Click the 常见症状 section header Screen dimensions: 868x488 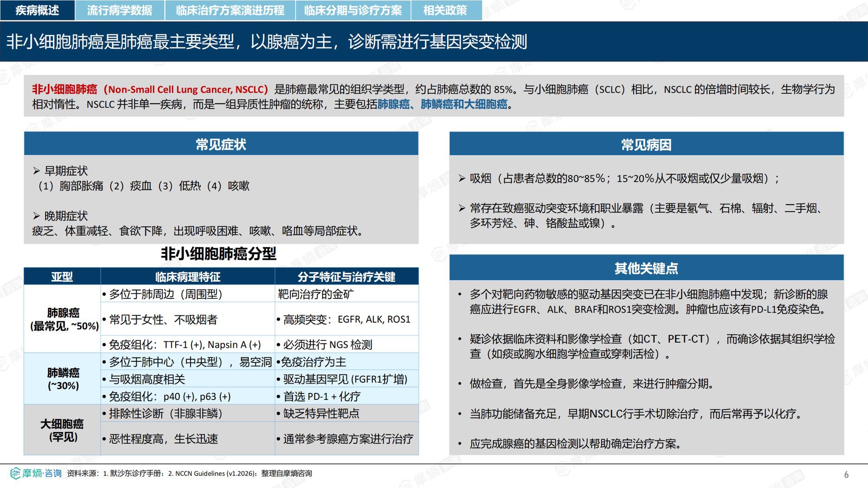[221, 144]
